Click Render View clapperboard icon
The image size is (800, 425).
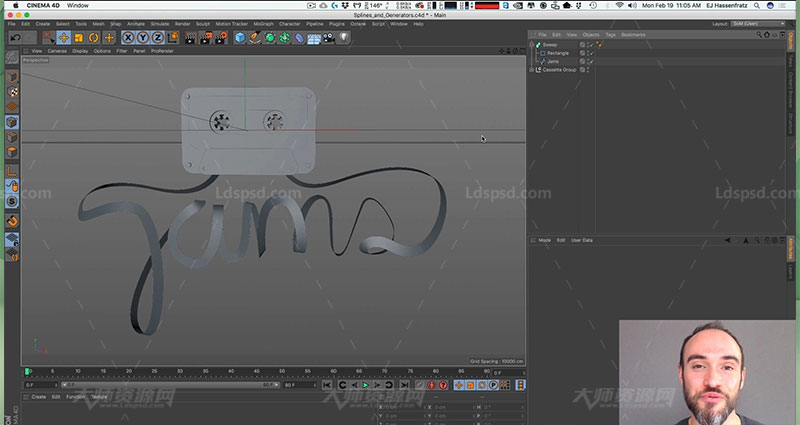pos(190,37)
